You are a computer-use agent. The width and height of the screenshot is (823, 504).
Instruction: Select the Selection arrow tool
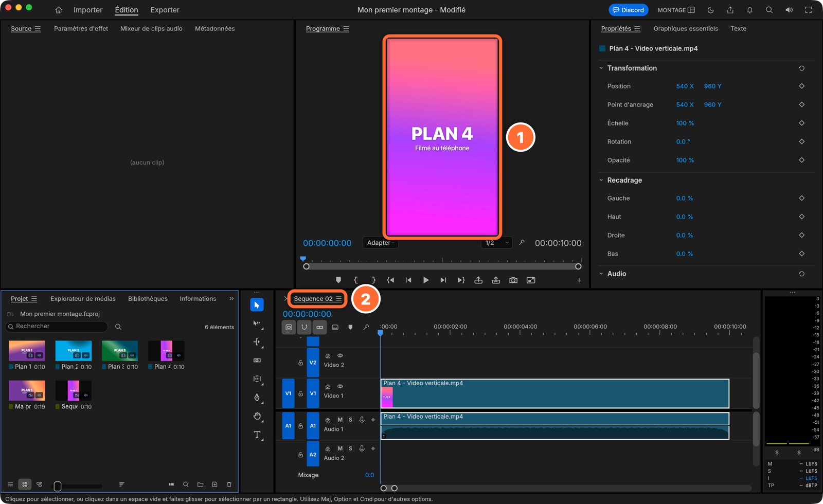pyautogui.click(x=257, y=305)
